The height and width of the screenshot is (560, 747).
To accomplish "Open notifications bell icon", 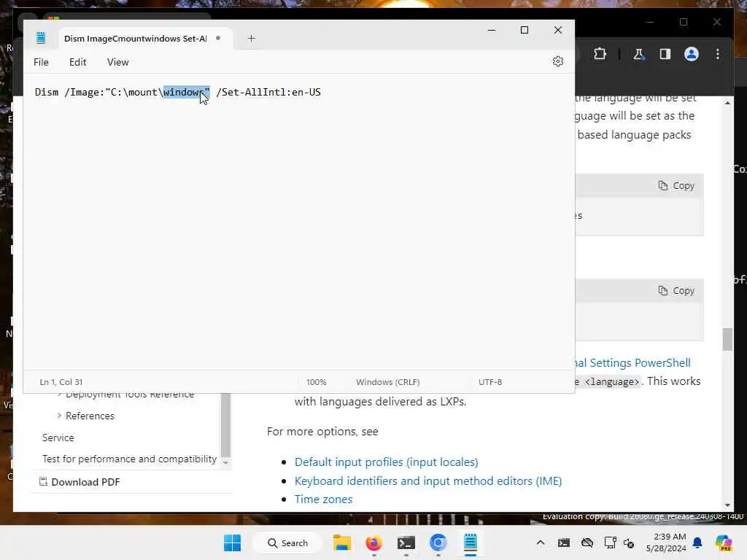I will click(x=697, y=542).
